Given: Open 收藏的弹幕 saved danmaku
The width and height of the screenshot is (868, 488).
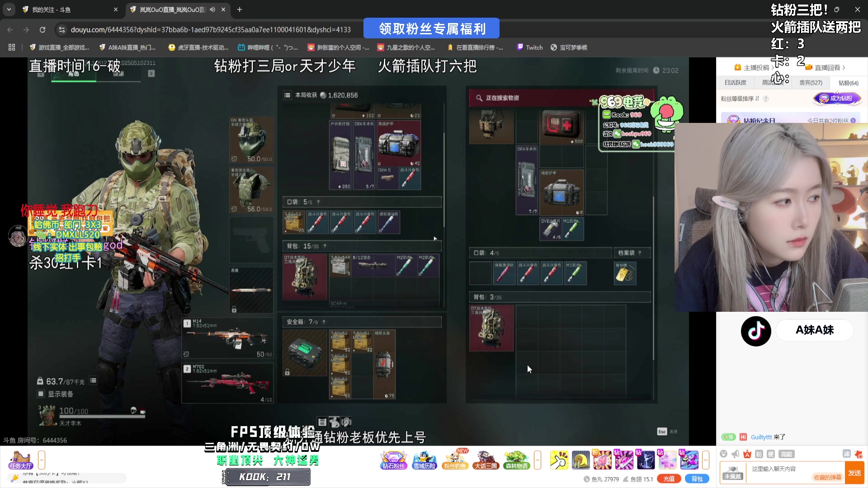Looking at the screenshot, I should pos(827,478).
